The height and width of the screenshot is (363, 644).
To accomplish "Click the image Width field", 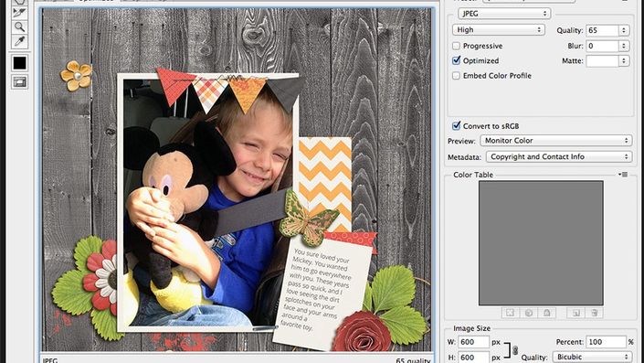I will [473, 342].
